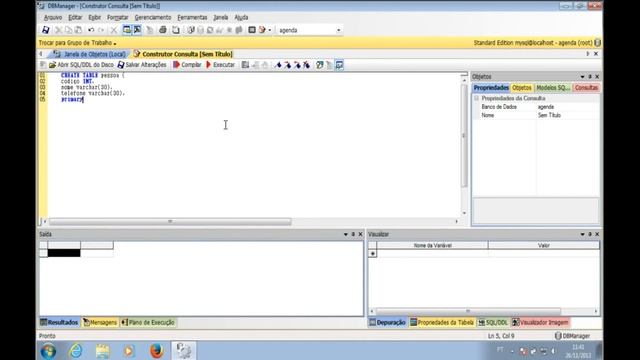Viewport: 640px width, 360px height.
Task: Click the first highlighted window icon in main toolbar
Action: point(127,30)
